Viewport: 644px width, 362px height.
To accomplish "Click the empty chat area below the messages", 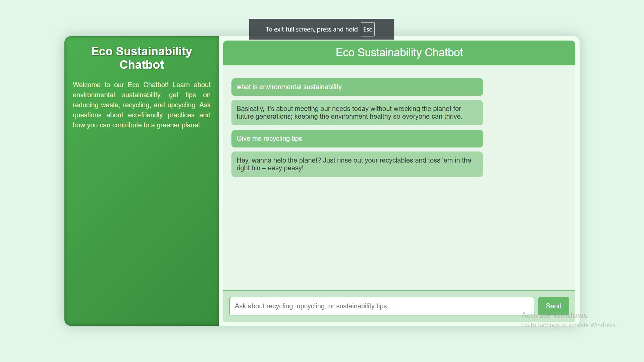I will (x=399, y=235).
